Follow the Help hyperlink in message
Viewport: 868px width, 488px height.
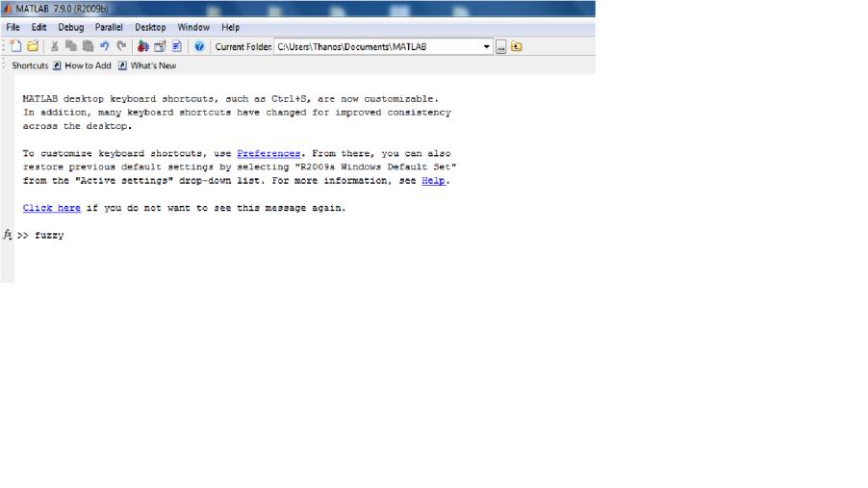tap(433, 181)
